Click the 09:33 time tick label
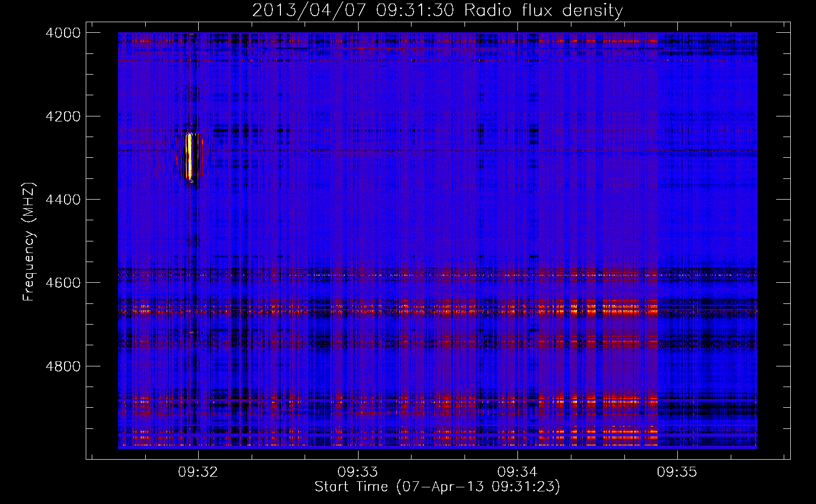This screenshot has height=504, width=816. pos(358,472)
